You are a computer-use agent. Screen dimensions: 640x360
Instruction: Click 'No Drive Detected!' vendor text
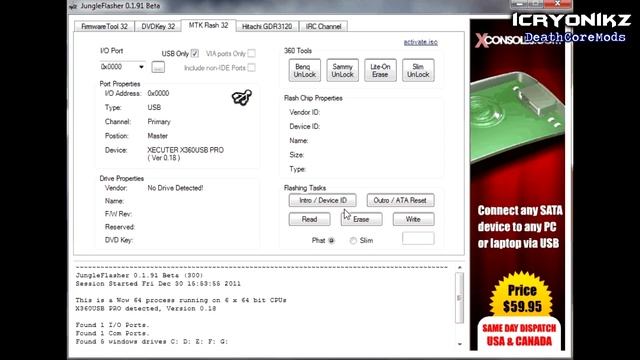pyautogui.click(x=175, y=188)
